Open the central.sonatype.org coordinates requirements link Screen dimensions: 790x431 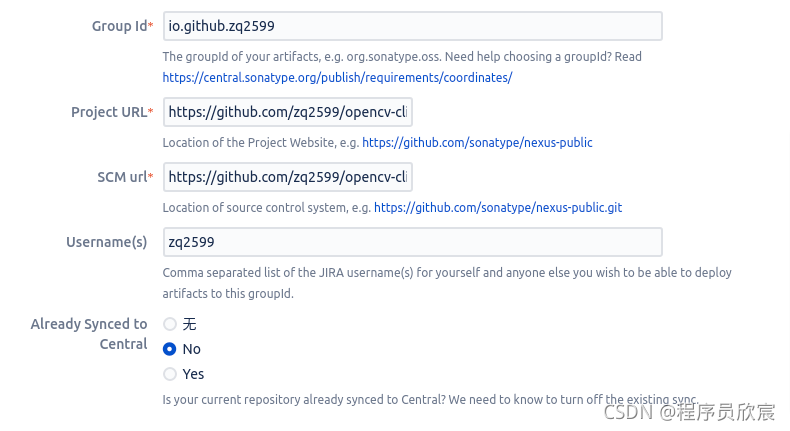tap(337, 77)
